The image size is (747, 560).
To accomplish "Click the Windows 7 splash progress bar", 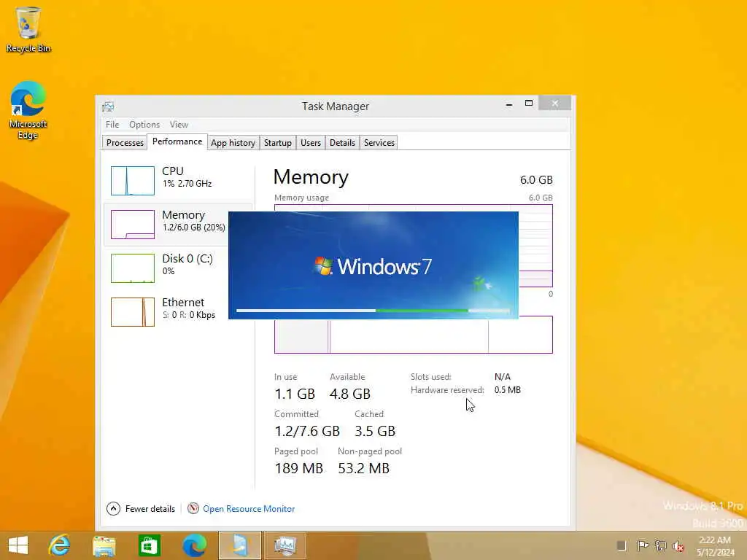I will [373, 311].
